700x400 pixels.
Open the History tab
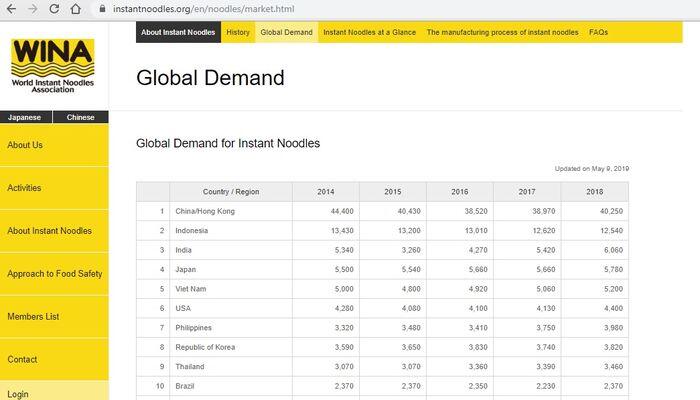click(x=238, y=32)
